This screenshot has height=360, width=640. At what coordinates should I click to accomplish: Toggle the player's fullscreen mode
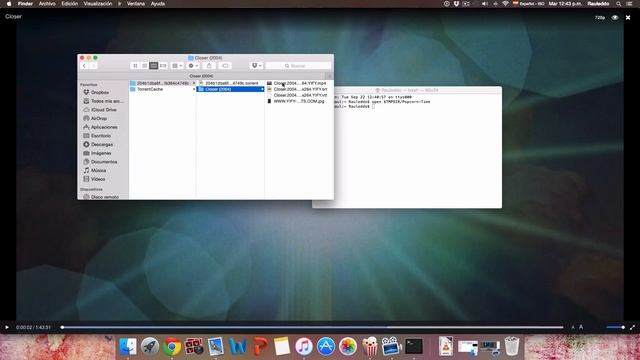pyautogui.click(x=632, y=327)
